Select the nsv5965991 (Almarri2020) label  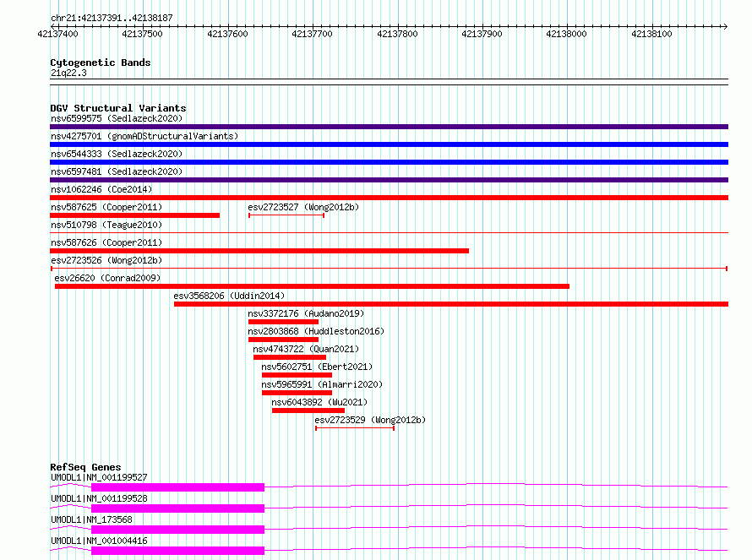click(x=322, y=384)
